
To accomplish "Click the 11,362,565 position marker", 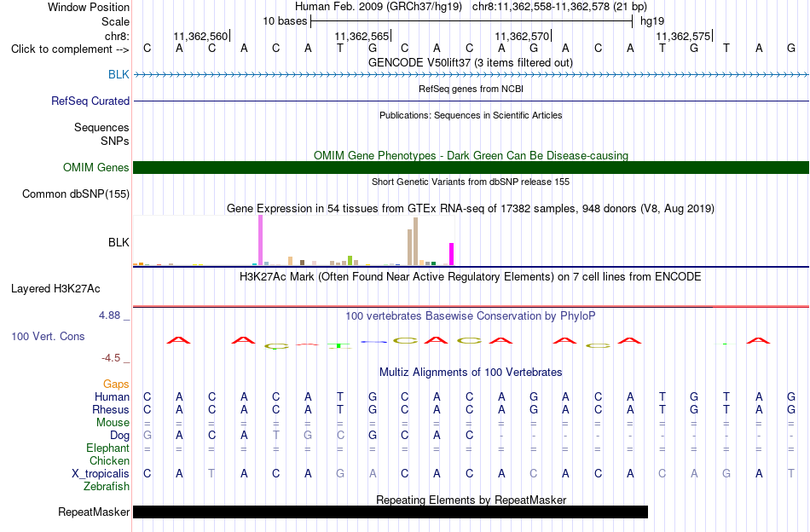I will tap(362, 36).
